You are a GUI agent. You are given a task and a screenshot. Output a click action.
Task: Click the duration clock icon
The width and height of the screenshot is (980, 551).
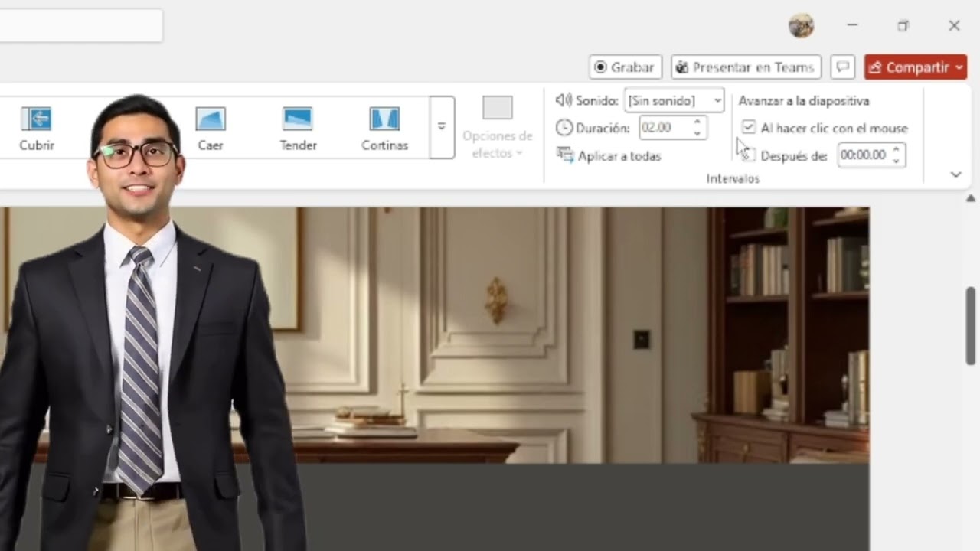[564, 128]
